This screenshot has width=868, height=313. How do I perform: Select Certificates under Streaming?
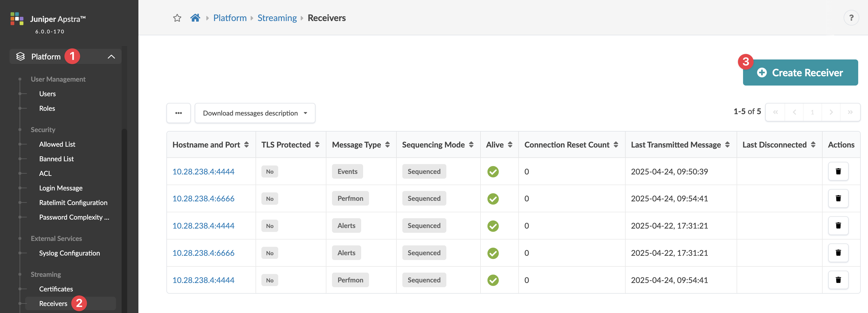tap(56, 289)
